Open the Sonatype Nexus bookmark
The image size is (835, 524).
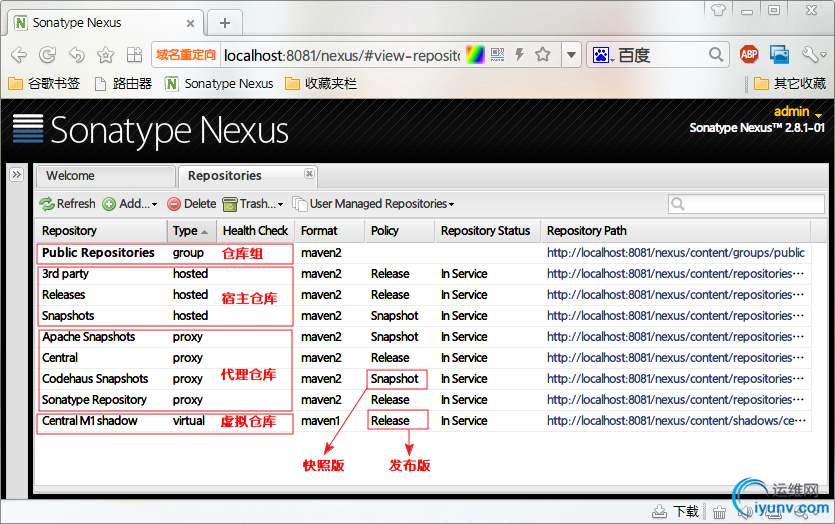(219, 84)
